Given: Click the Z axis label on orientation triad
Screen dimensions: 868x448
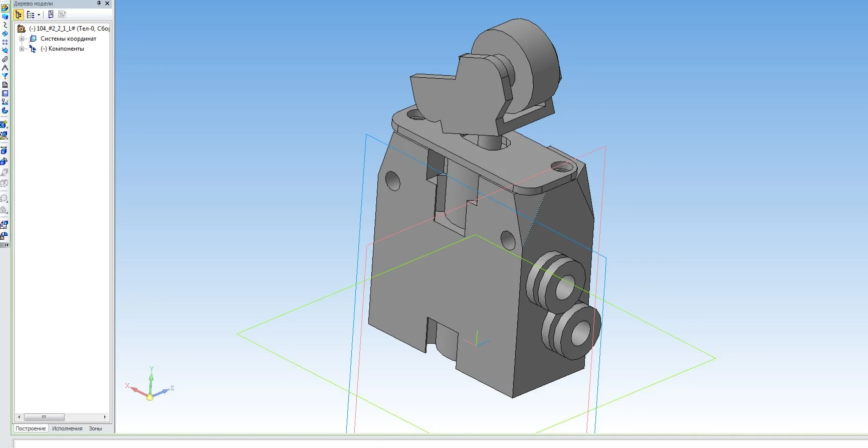Looking at the screenshot, I should 172,388.
